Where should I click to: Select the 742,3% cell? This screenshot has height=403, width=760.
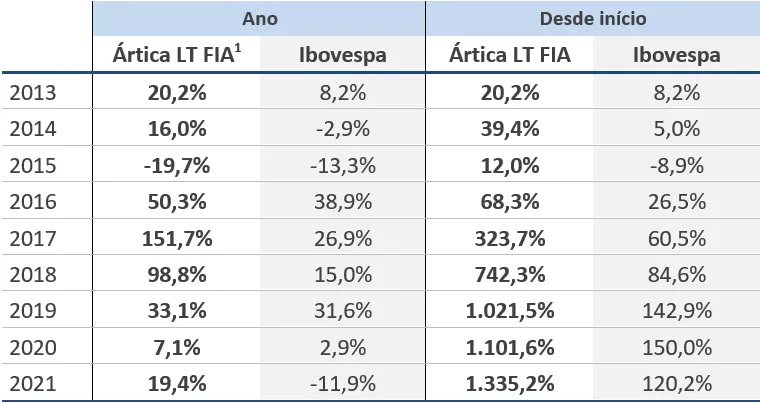point(511,274)
